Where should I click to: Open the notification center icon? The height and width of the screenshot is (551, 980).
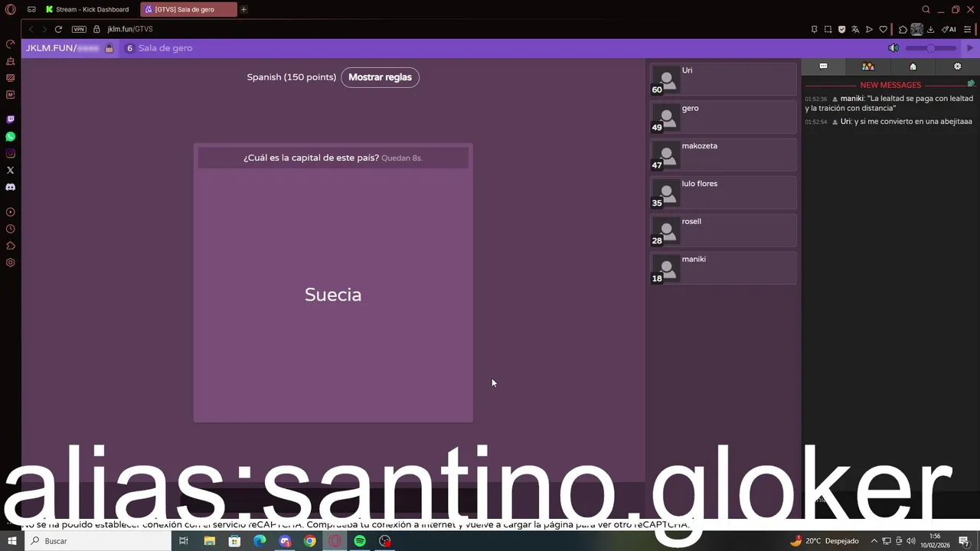click(x=965, y=541)
